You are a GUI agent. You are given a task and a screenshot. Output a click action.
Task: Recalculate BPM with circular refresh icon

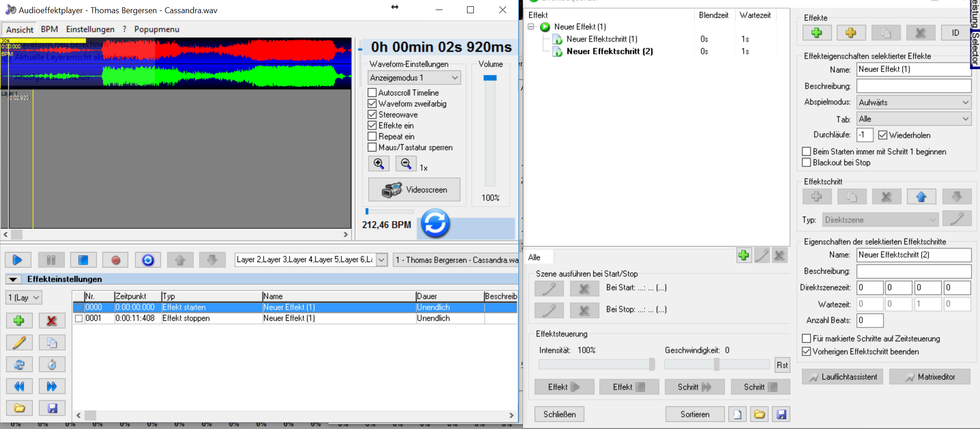435,223
